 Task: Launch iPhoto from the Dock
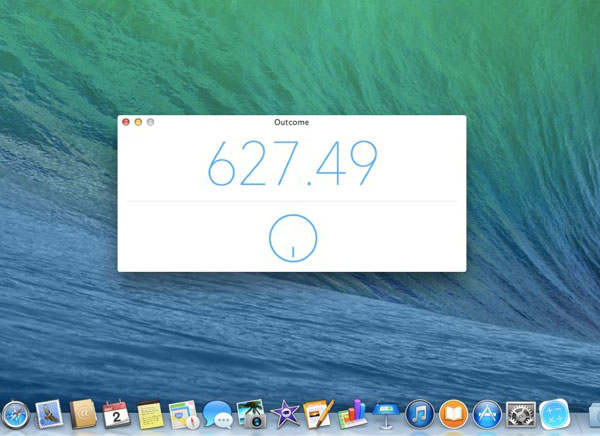251,414
